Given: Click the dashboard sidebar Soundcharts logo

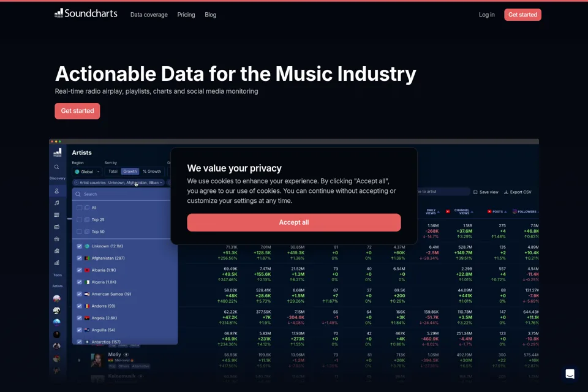Looking at the screenshot, I should [58, 153].
